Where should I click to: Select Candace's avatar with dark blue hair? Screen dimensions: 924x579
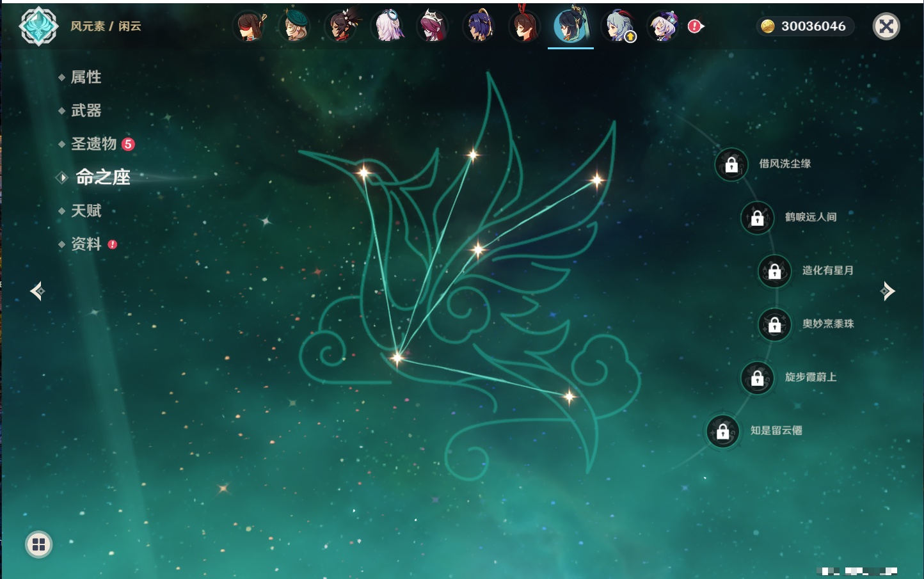point(479,26)
